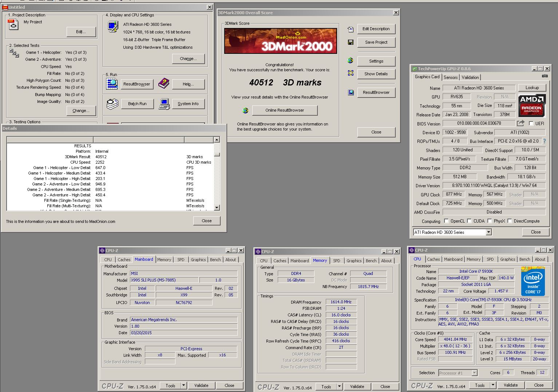Click the Show Details button
Screen dimensions: 558x392
pos(376,74)
